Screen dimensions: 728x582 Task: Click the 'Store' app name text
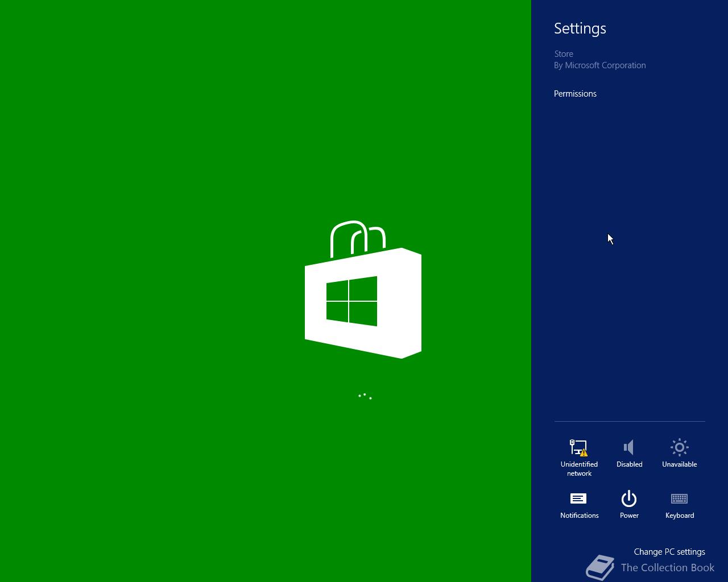(564, 54)
